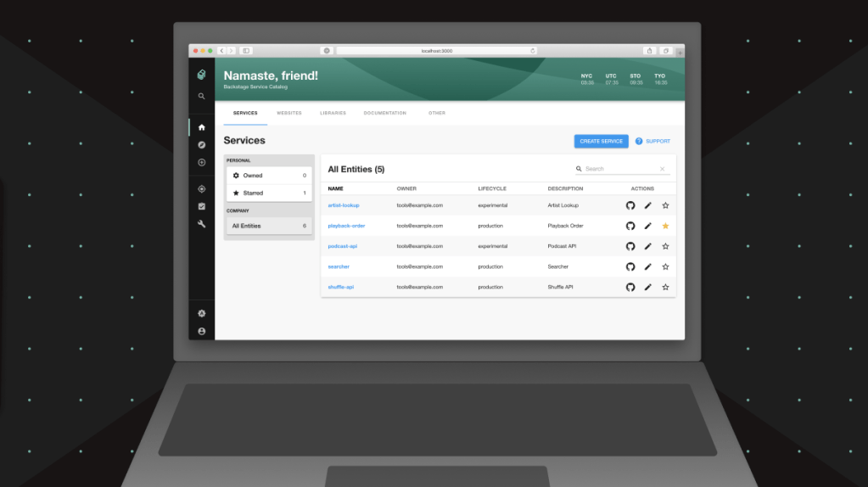The image size is (868, 487).
Task: Open the Support link
Action: (x=652, y=141)
